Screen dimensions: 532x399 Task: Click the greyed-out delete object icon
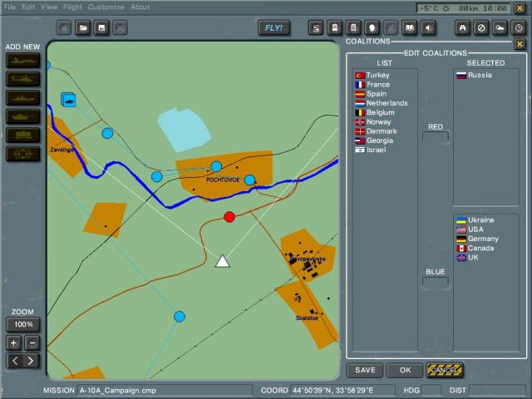click(120, 27)
